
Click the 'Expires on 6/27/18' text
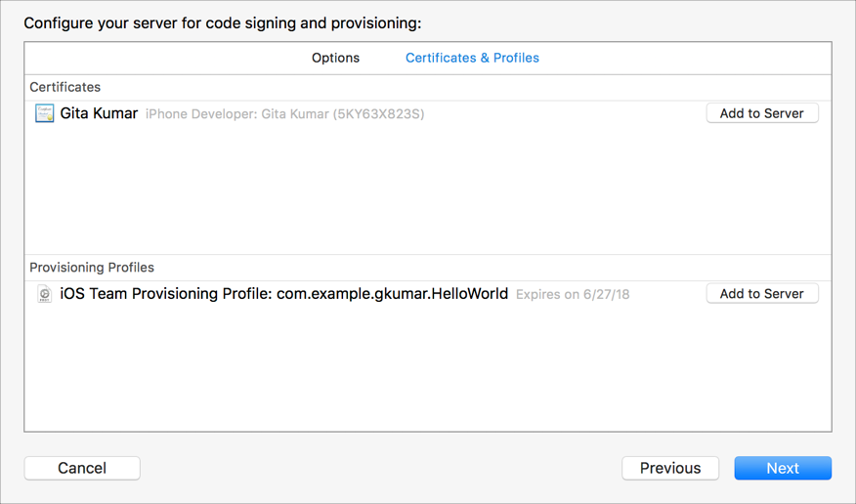coord(573,294)
